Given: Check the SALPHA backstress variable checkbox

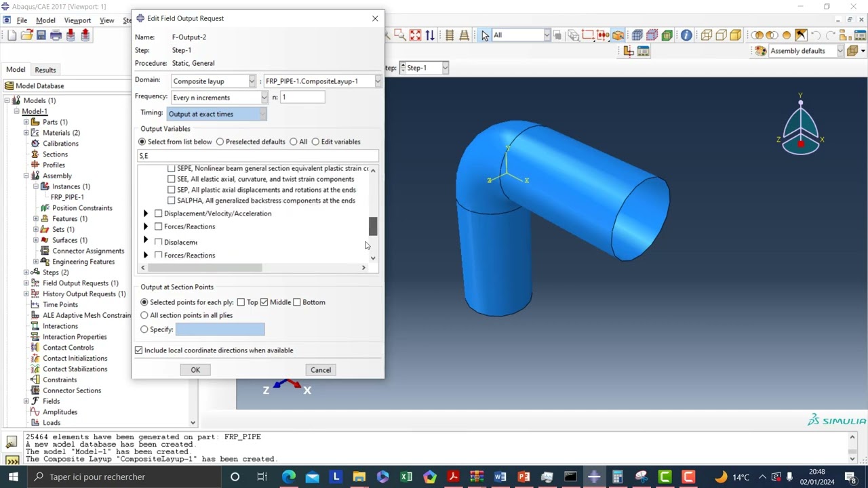Looking at the screenshot, I should tap(171, 201).
